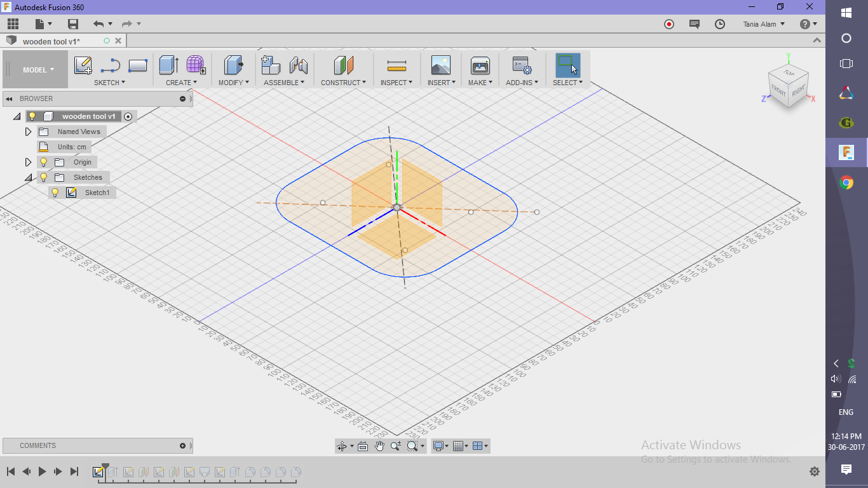Open the Help question mark dropdown
The width and height of the screenshot is (868, 488).
point(808,24)
